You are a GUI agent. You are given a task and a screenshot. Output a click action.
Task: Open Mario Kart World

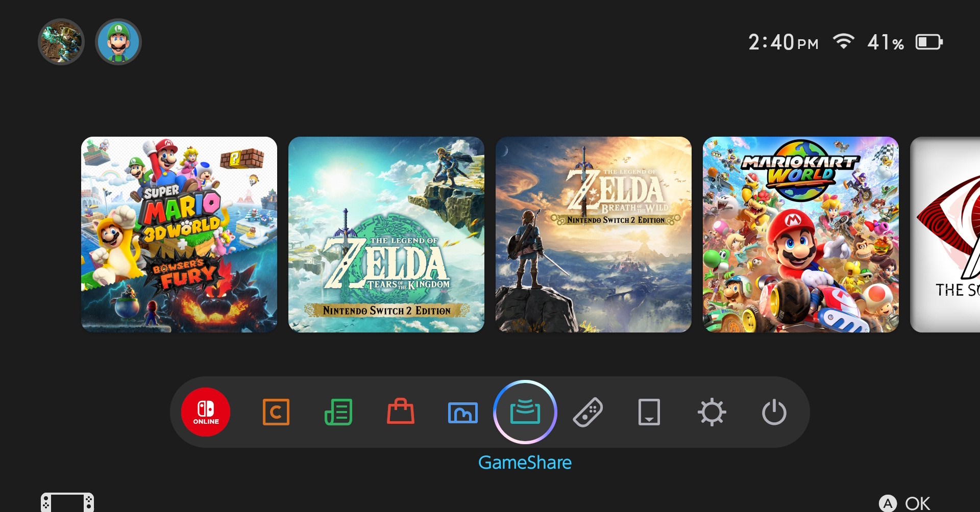click(x=800, y=235)
